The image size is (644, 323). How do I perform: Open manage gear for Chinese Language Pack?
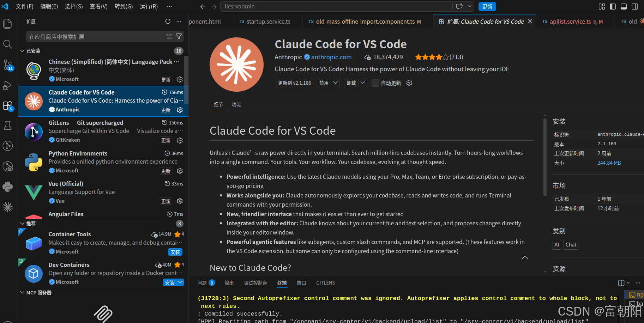pos(180,80)
